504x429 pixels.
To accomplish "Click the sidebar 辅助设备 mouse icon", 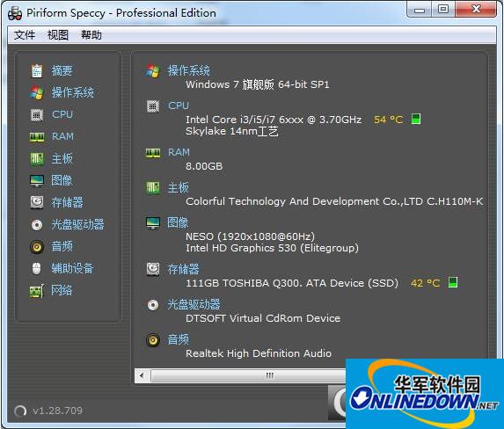I will point(37,268).
